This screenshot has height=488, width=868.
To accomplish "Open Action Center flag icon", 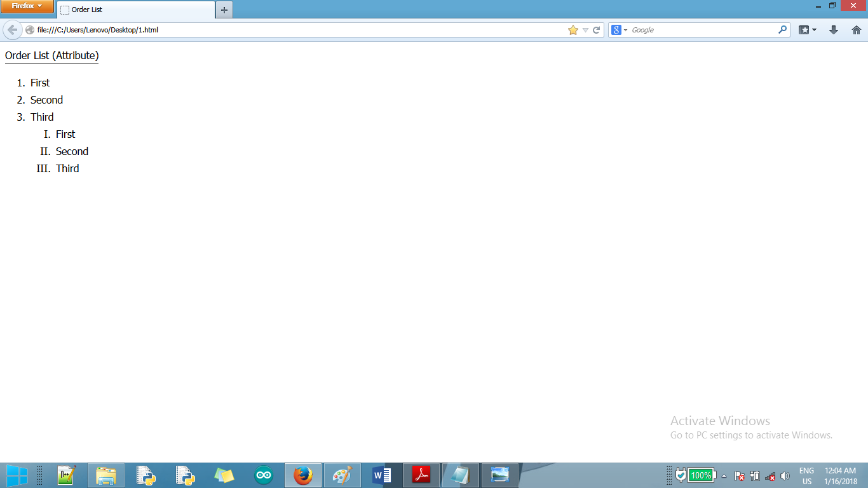I will pos(740,476).
